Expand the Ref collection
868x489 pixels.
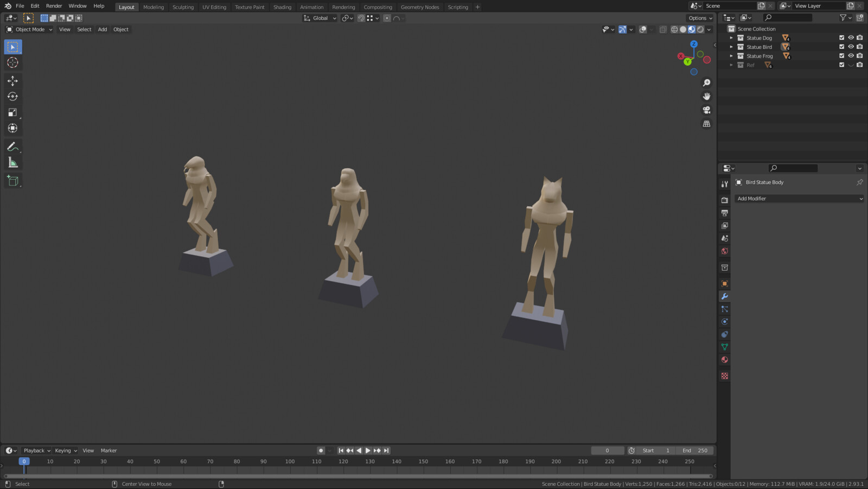pyautogui.click(x=731, y=65)
